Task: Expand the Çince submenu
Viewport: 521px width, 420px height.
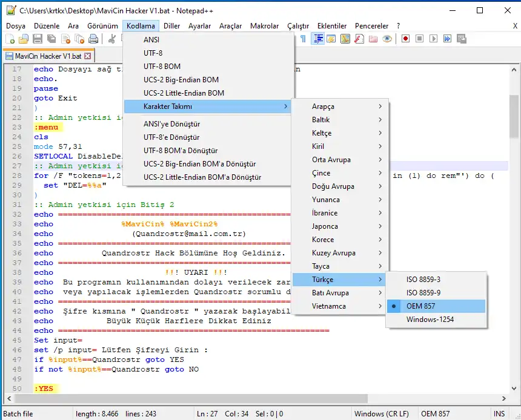Action: tap(340, 173)
